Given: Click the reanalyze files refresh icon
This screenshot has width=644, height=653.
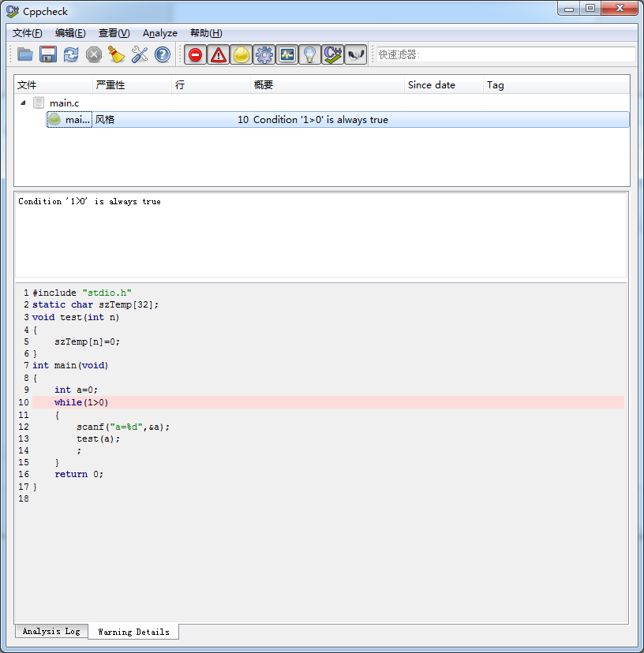Looking at the screenshot, I should coord(71,54).
